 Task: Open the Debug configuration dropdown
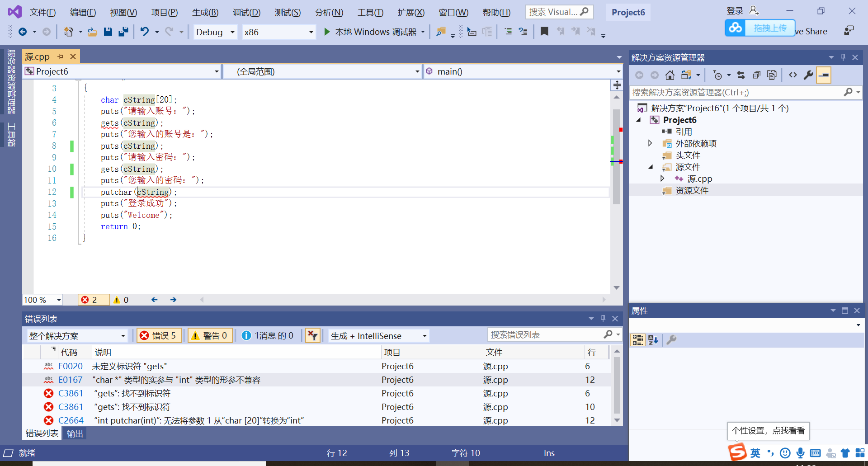pos(216,32)
